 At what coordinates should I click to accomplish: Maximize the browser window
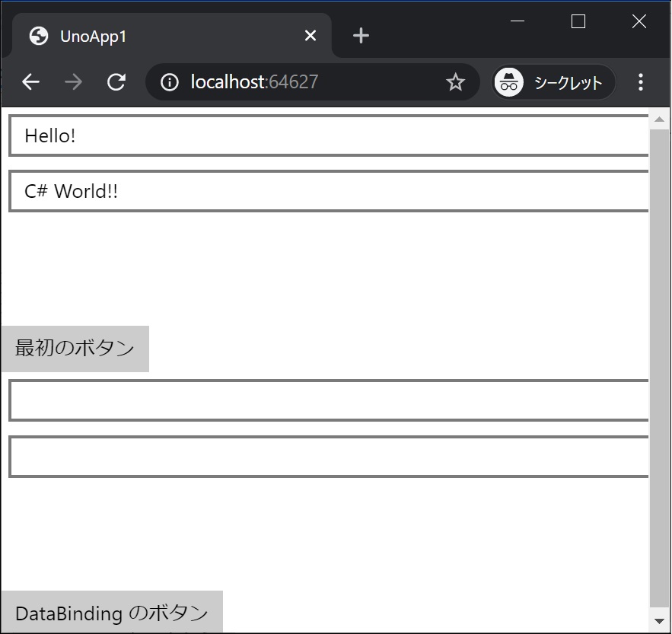point(578,21)
